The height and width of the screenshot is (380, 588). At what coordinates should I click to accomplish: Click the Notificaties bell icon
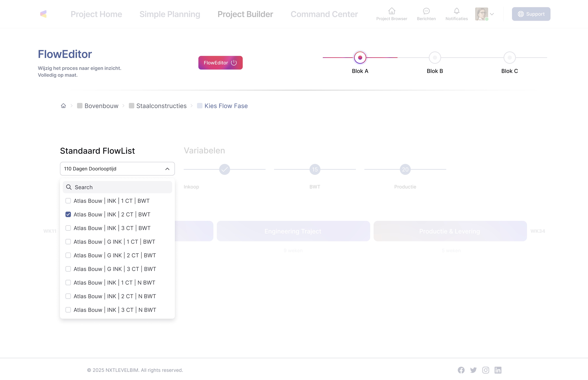pyautogui.click(x=456, y=11)
